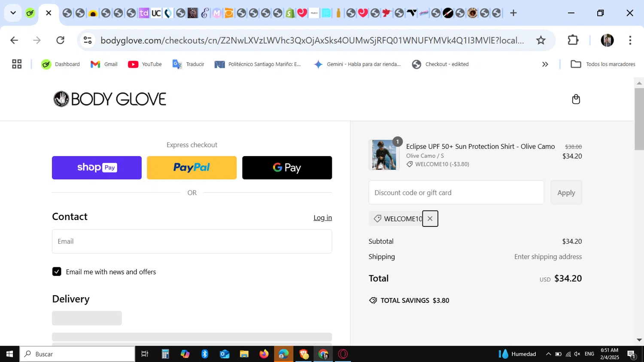This screenshot has height=362, width=644.
Task: Close the active checkout tab
Action: point(49,13)
